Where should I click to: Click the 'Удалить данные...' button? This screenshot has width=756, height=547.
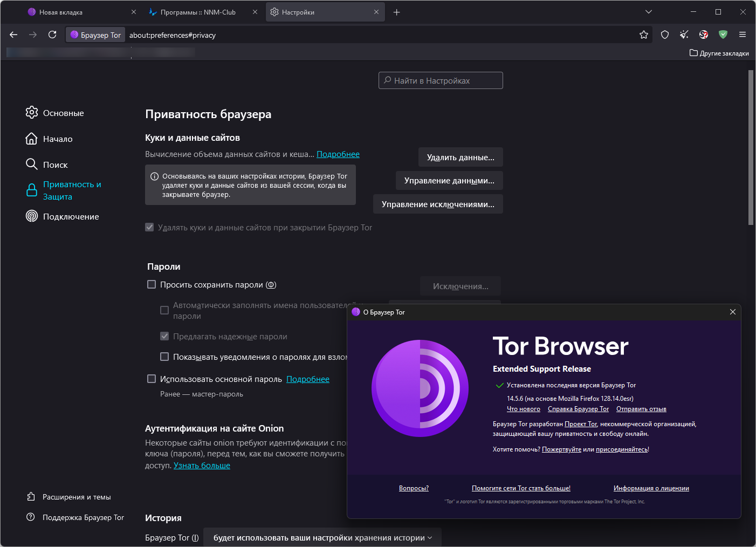coord(461,158)
